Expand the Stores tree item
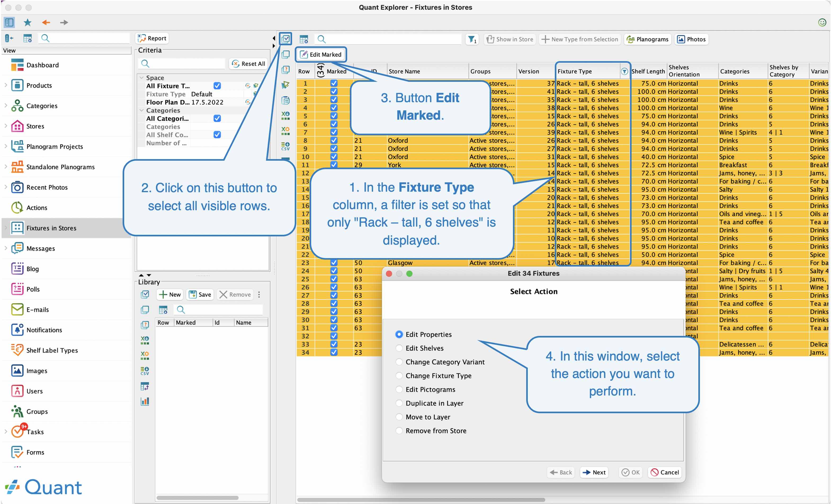The width and height of the screenshot is (831, 504). [x=6, y=126]
